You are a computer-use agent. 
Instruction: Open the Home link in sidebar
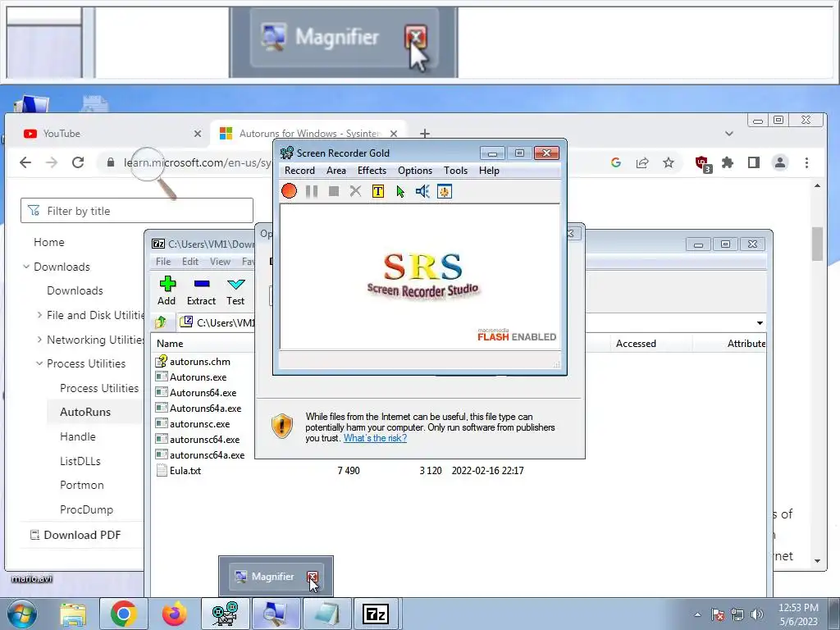coord(48,242)
